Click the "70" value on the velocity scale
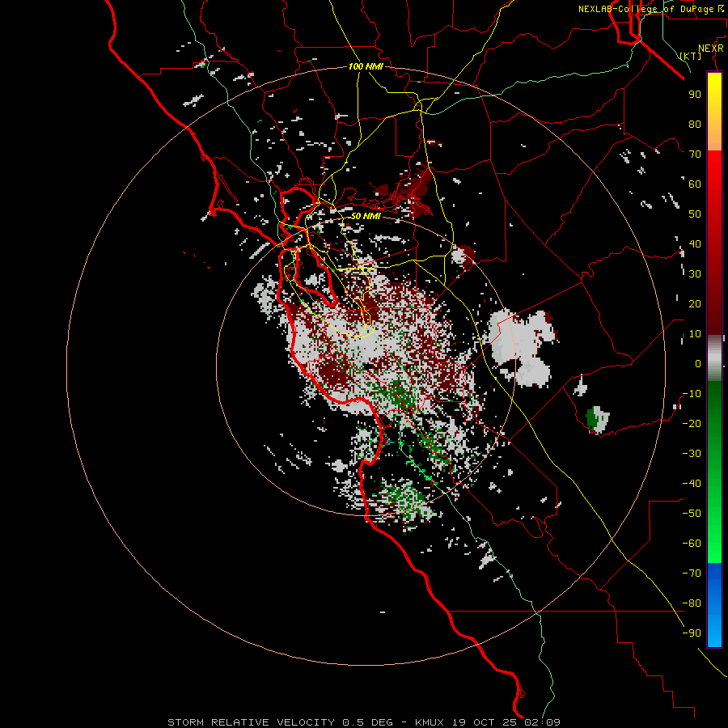 coord(695,154)
